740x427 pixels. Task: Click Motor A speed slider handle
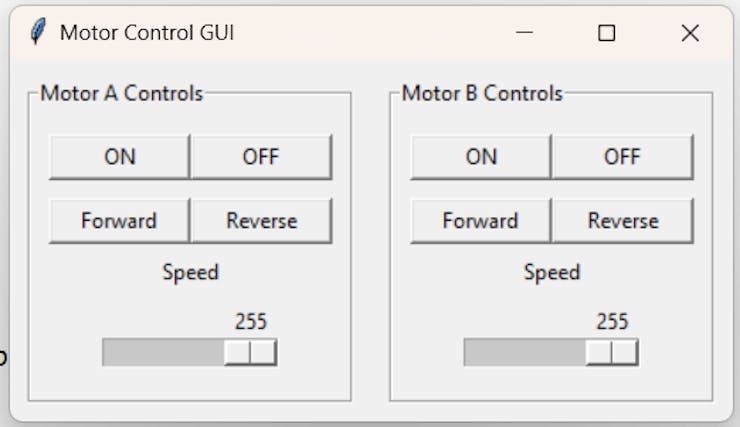click(250, 353)
